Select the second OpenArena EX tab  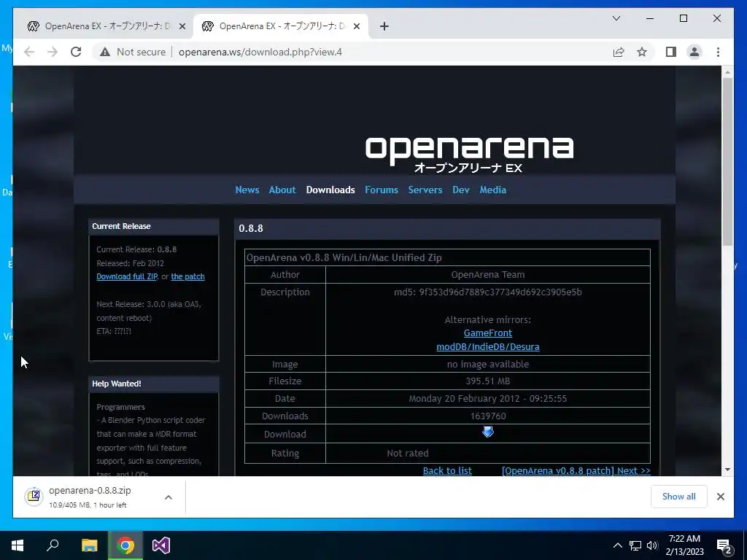tap(281, 26)
